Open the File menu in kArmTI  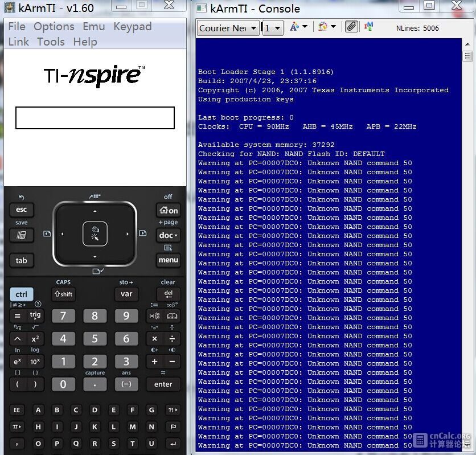[x=17, y=26]
